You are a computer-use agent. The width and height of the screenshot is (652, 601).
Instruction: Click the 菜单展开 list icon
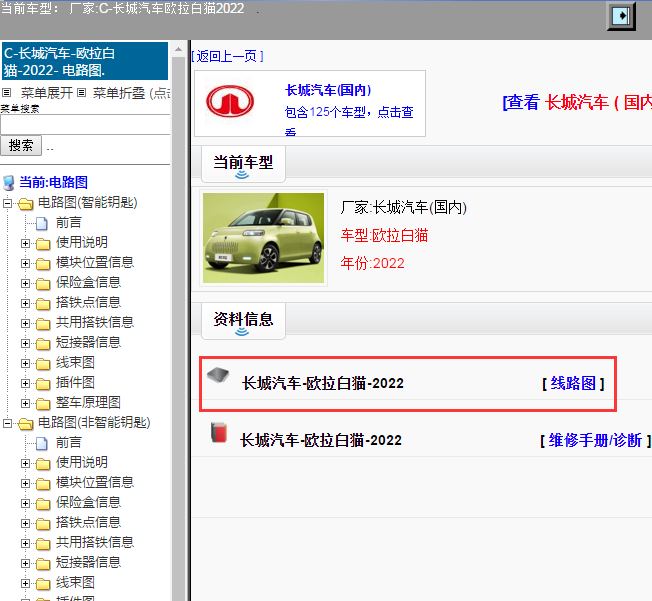(7, 92)
